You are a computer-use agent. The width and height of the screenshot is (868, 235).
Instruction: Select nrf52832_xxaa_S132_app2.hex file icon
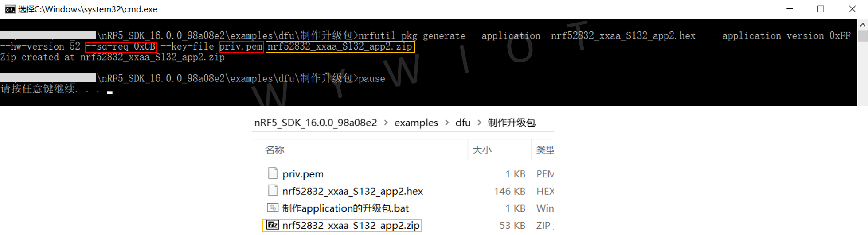(273, 190)
